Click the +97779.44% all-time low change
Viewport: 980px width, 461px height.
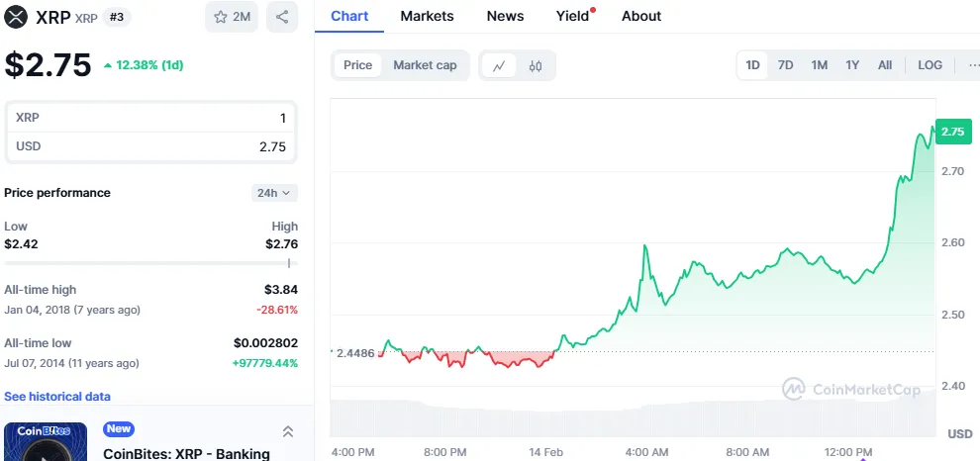(264, 363)
